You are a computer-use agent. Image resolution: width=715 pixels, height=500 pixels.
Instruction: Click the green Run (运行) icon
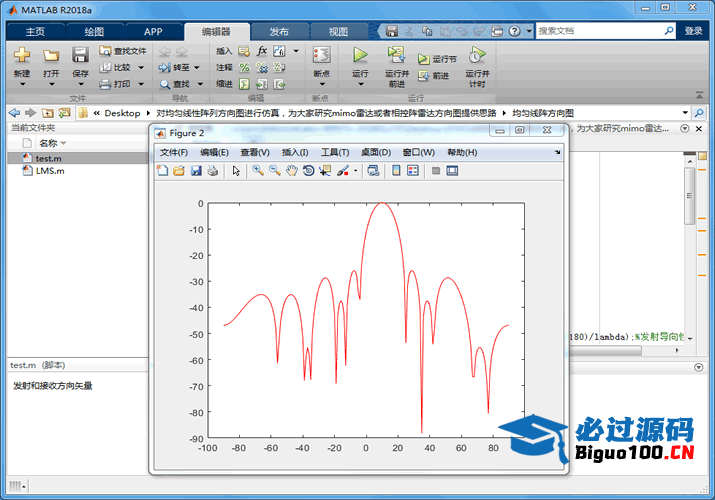(360, 55)
